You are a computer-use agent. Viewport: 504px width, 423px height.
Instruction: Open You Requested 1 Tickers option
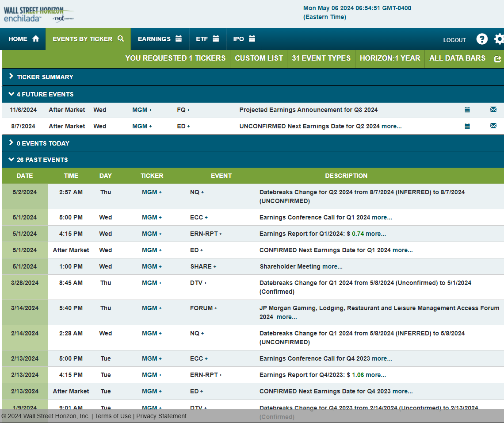click(175, 58)
